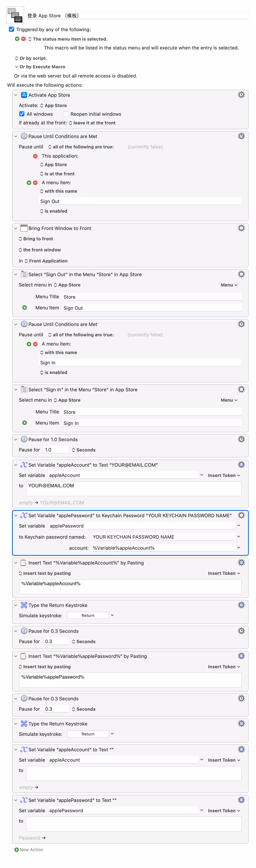Edit the macro name field "登录 App Store"
256x868 pixels.
coord(137,16)
